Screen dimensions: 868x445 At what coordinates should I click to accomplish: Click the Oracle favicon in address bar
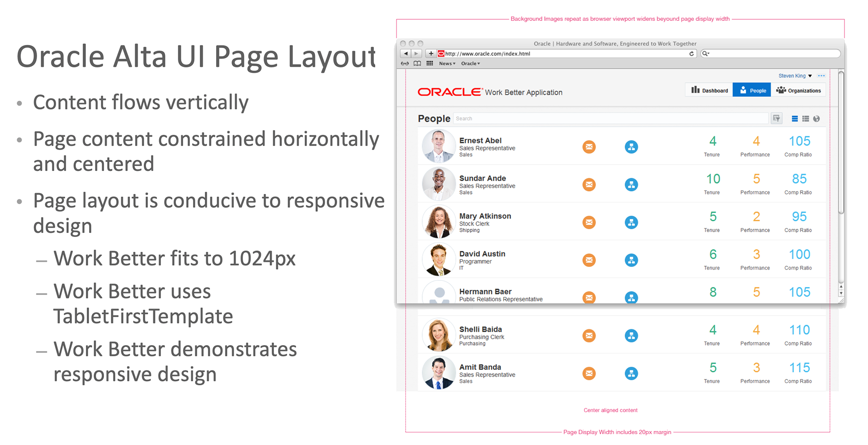pyautogui.click(x=441, y=53)
